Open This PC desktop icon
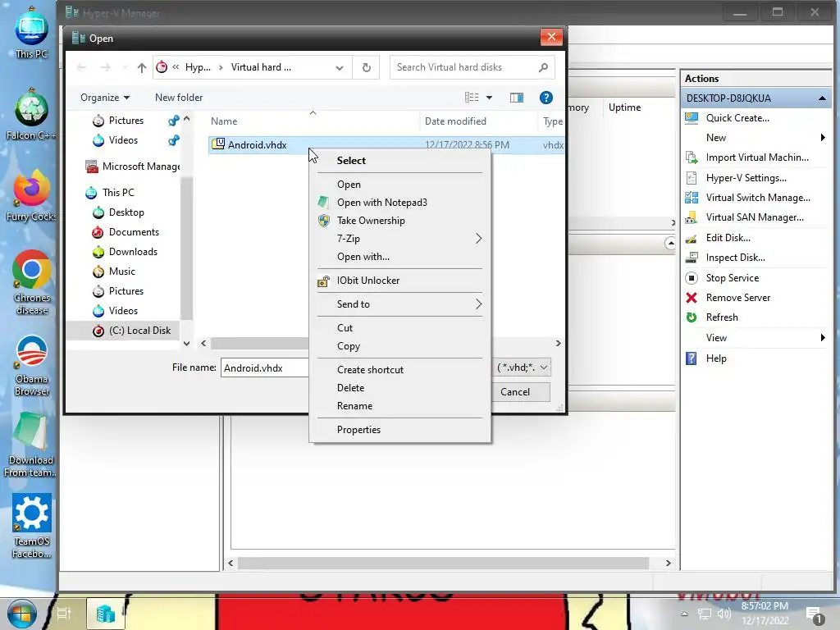Viewport: 840px width, 630px height. click(x=32, y=32)
